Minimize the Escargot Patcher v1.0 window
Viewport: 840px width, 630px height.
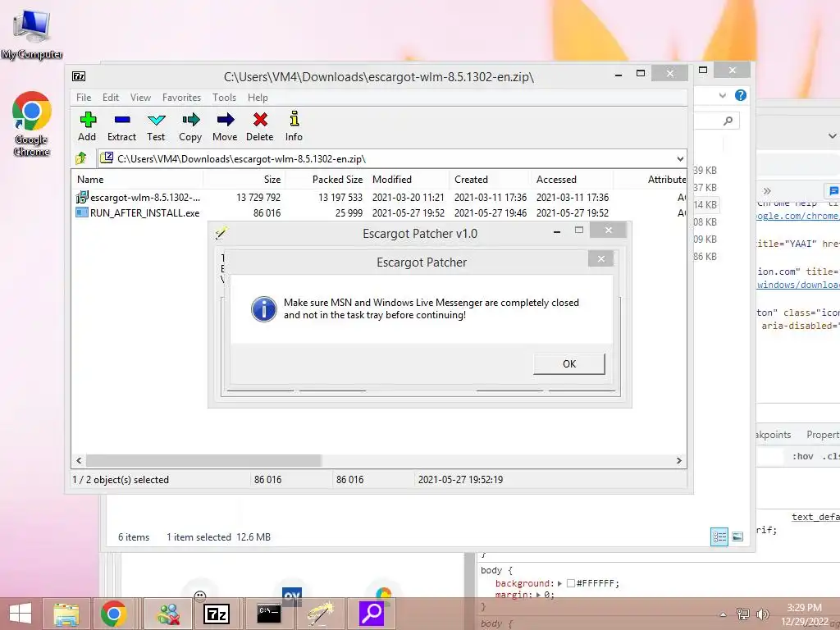click(557, 231)
